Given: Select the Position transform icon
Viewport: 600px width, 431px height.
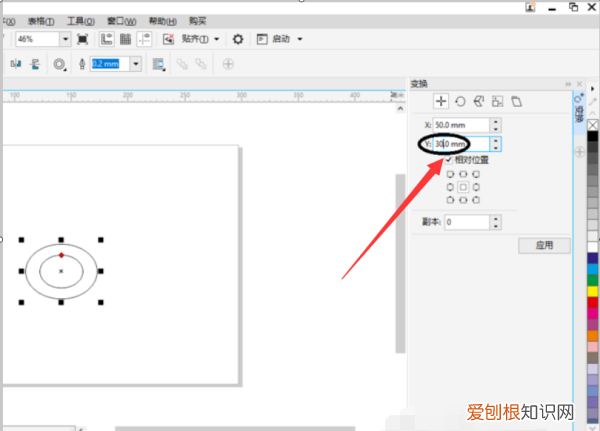Looking at the screenshot, I should pyautogui.click(x=442, y=101).
